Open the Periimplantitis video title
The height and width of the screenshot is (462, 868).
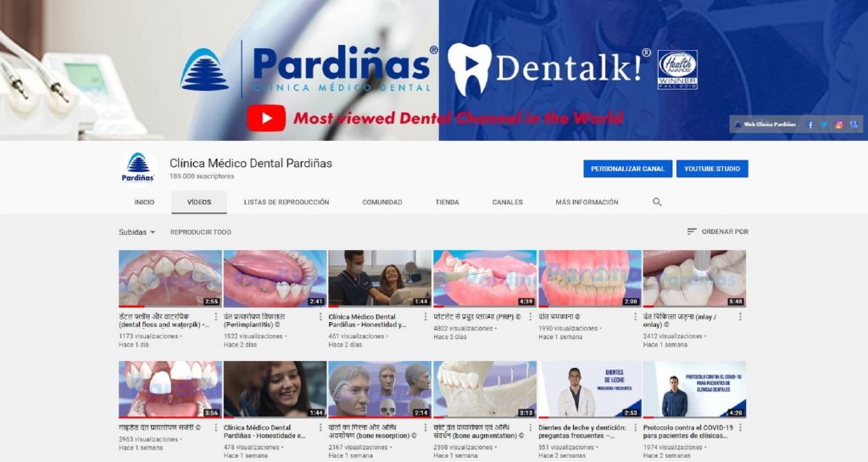tap(254, 321)
